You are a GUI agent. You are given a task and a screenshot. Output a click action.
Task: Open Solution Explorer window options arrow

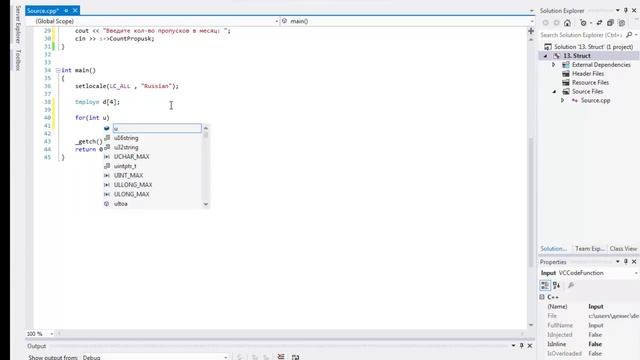click(x=618, y=11)
